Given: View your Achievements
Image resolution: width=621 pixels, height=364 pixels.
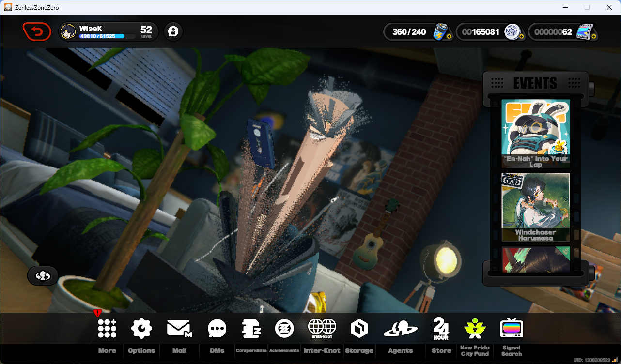Looking at the screenshot, I should coord(284,328).
